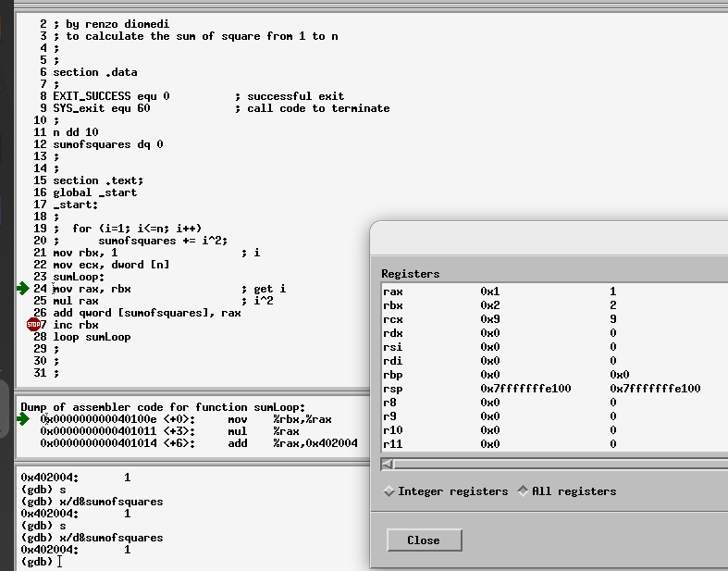
Task: Select the rdx register row
Action: point(554,333)
